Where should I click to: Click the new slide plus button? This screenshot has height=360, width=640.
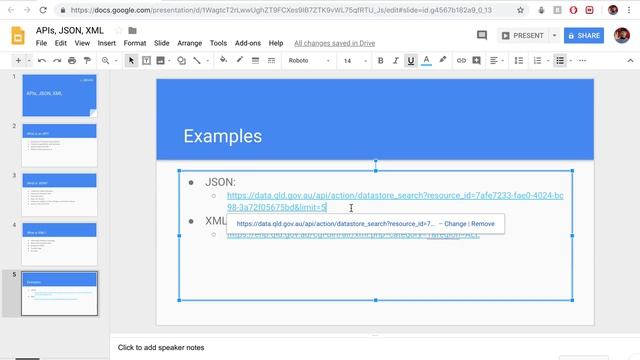click(18, 61)
